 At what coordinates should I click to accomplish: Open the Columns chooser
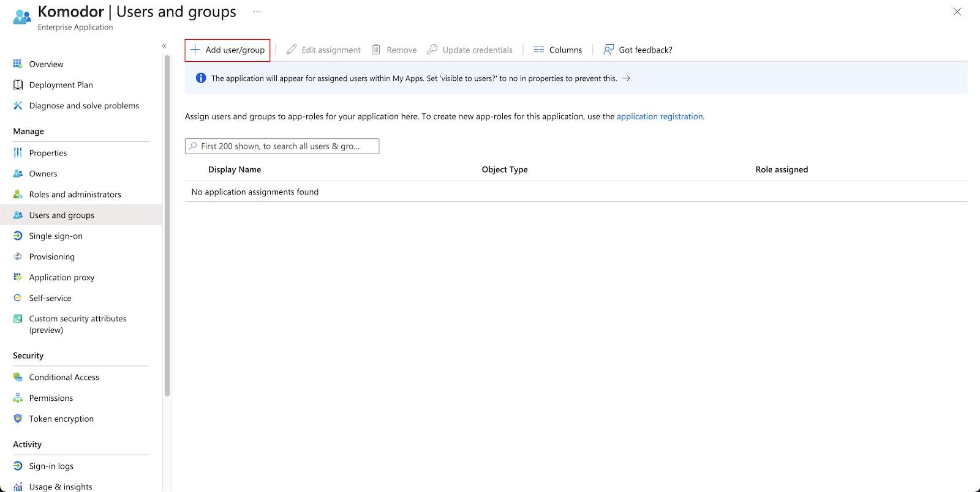[x=557, y=50]
